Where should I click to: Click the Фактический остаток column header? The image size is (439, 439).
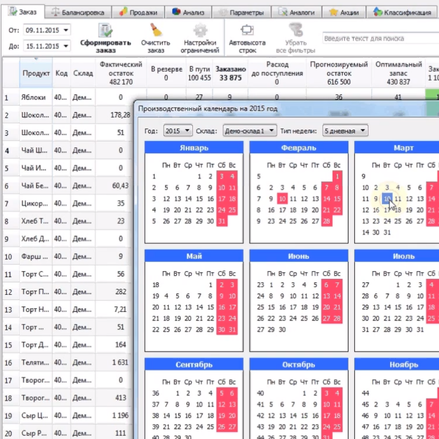(x=121, y=73)
